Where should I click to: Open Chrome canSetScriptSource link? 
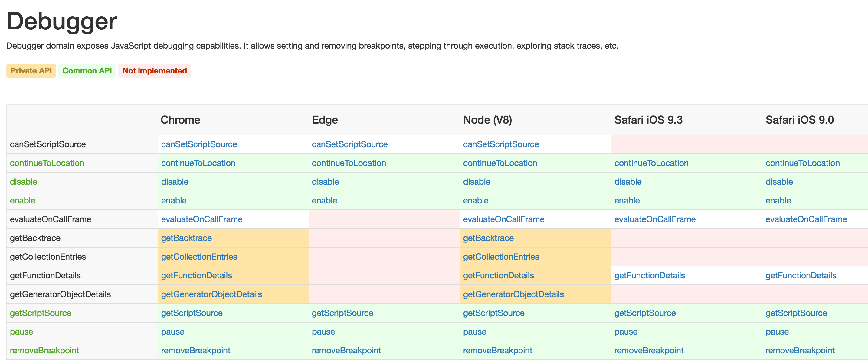coord(199,144)
